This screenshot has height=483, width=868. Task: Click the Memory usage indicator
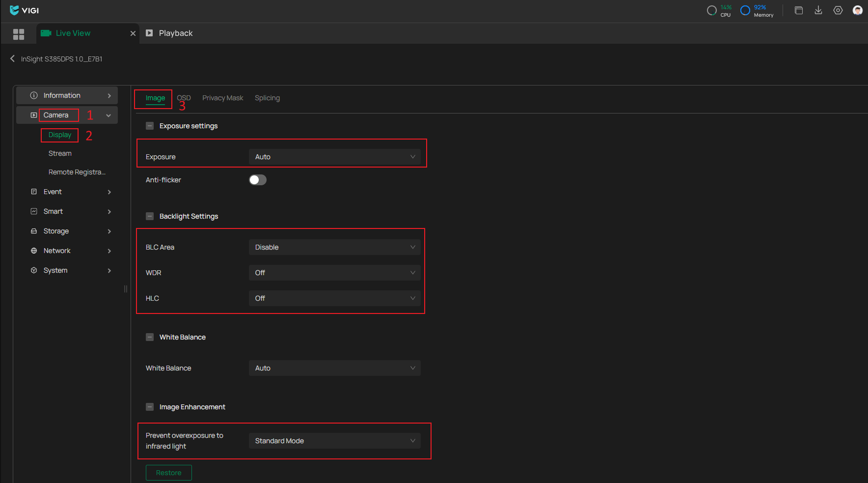tap(757, 11)
